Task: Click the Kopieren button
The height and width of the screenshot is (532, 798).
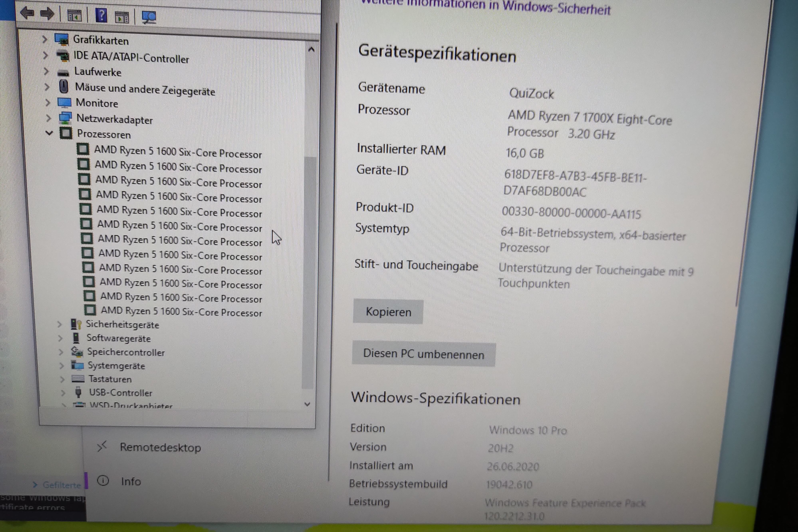Action: 388,312
